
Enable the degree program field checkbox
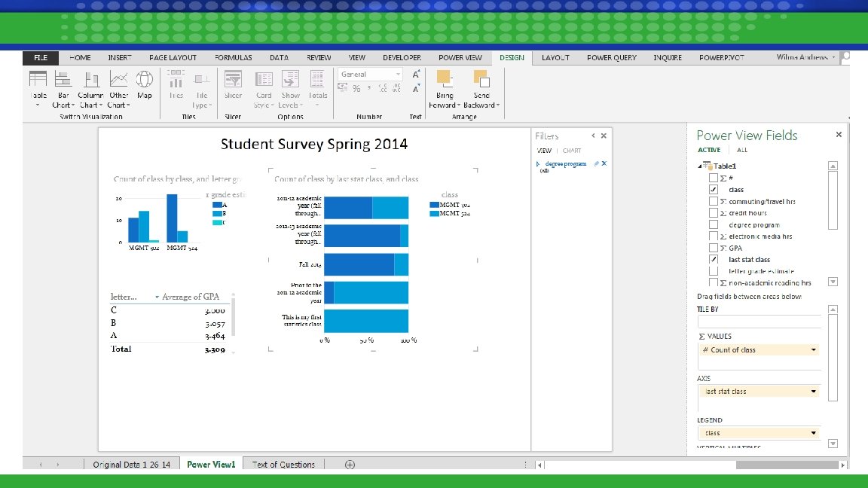(x=713, y=224)
